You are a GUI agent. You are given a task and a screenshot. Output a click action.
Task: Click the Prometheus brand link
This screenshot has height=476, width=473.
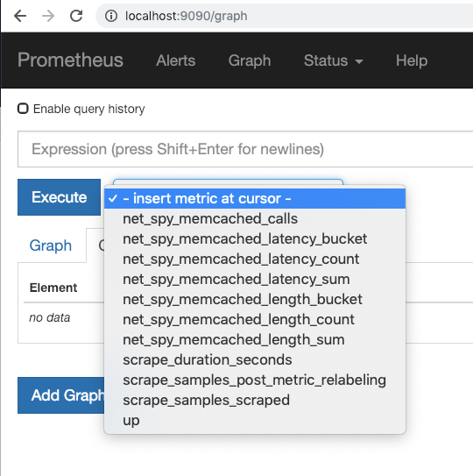click(x=70, y=60)
